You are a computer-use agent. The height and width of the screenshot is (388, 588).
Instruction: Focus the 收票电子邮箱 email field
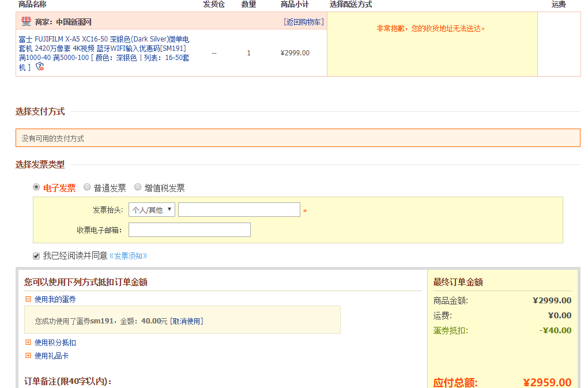click(189, 230)
